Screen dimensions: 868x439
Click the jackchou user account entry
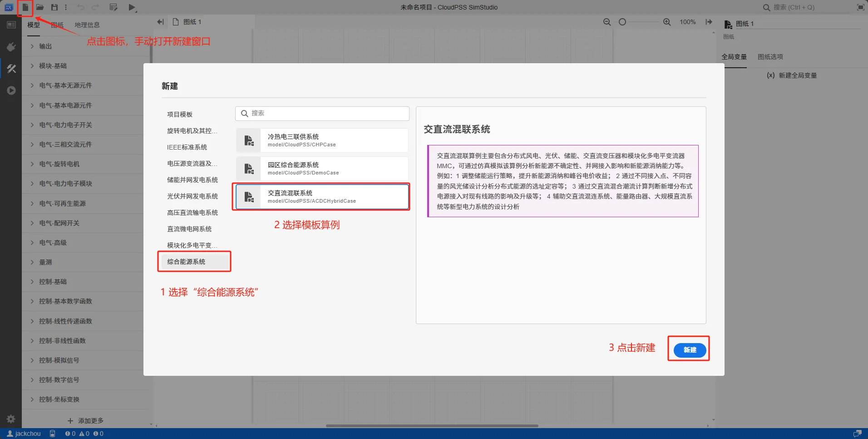click(24, 434)
